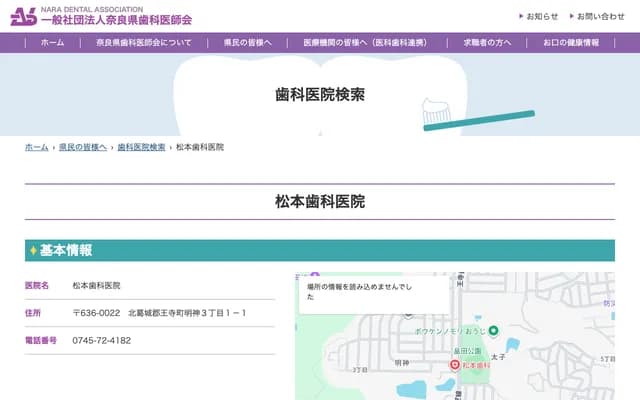Open the お問い合わせ link in header
The image size is (640, 400).
click(600, 16)
